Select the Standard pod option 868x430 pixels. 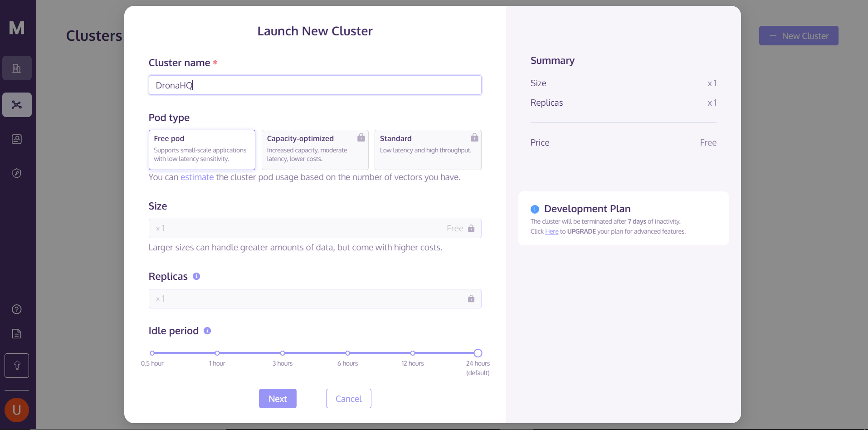(x=428, y=150)
